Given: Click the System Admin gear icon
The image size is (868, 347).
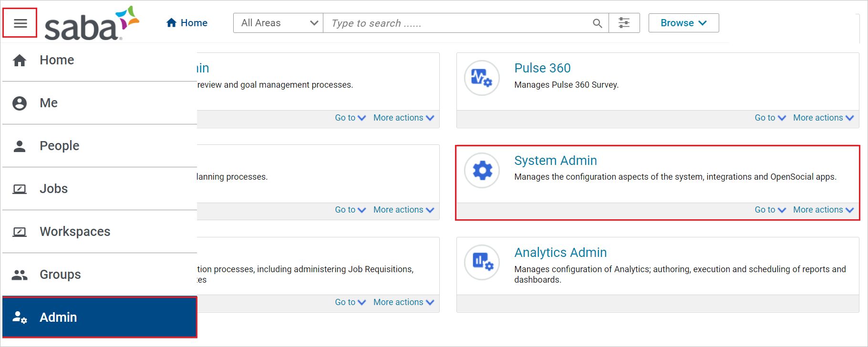Looking at the screenshot, I should click(x=482, y=170).
